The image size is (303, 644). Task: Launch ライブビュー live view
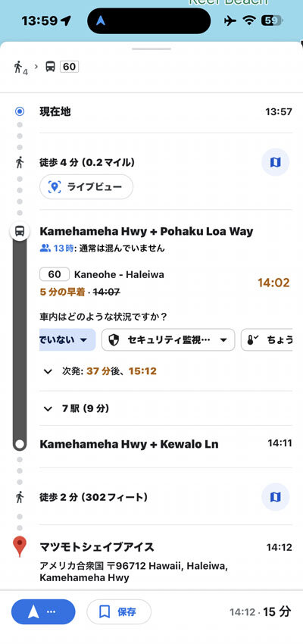pos(86,187)
